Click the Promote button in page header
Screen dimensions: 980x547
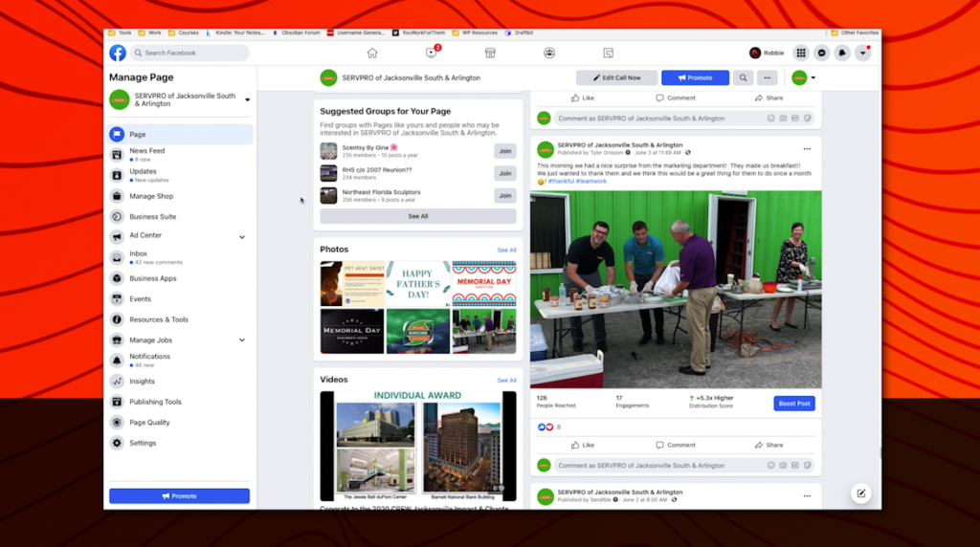tap(695, 78)
